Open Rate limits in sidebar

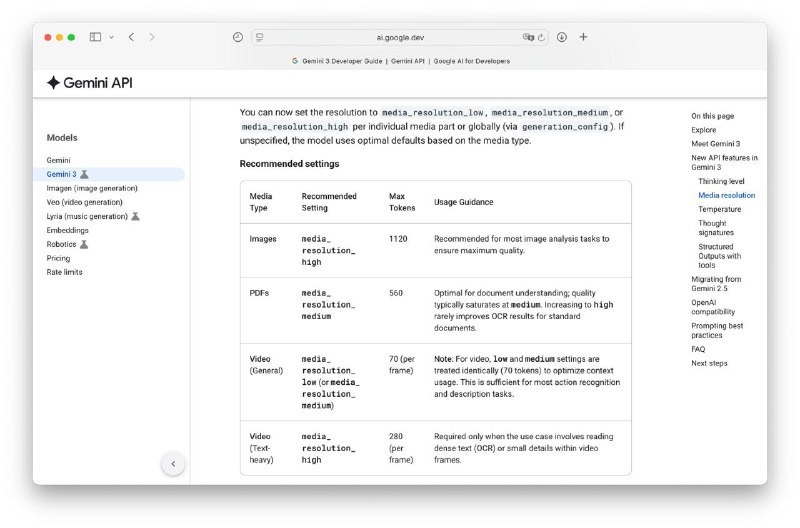coord(64,272)
